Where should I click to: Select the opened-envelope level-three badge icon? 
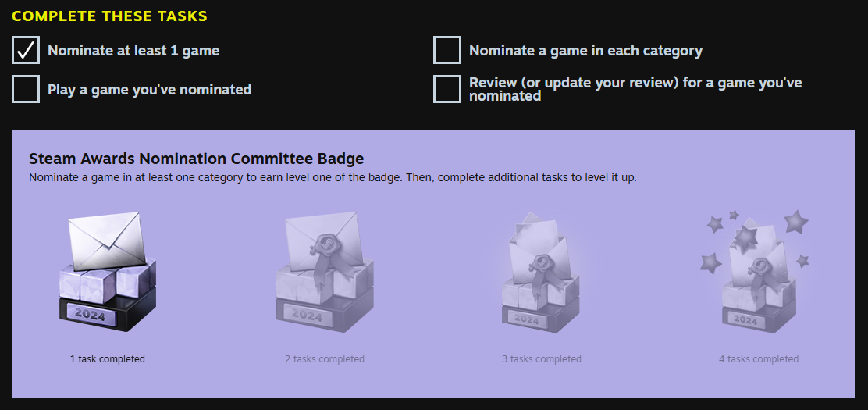coord(541,269)
